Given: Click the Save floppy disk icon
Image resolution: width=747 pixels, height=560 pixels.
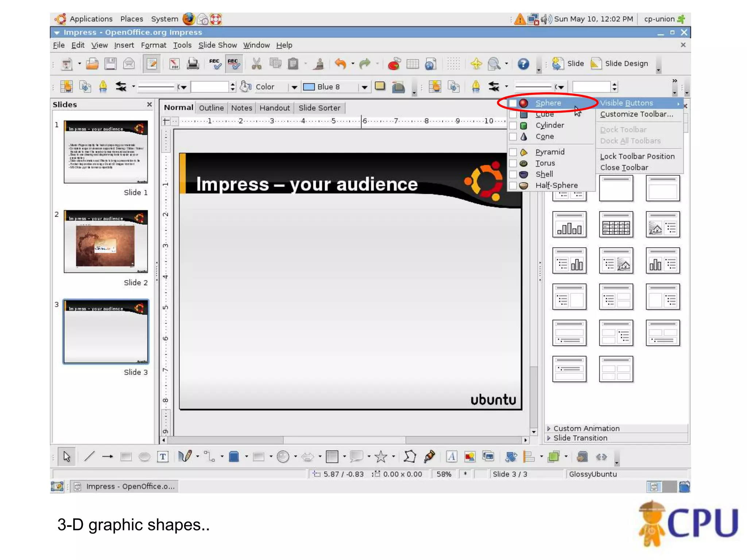Looking at the screenshot, I should (x=110, y=64).
